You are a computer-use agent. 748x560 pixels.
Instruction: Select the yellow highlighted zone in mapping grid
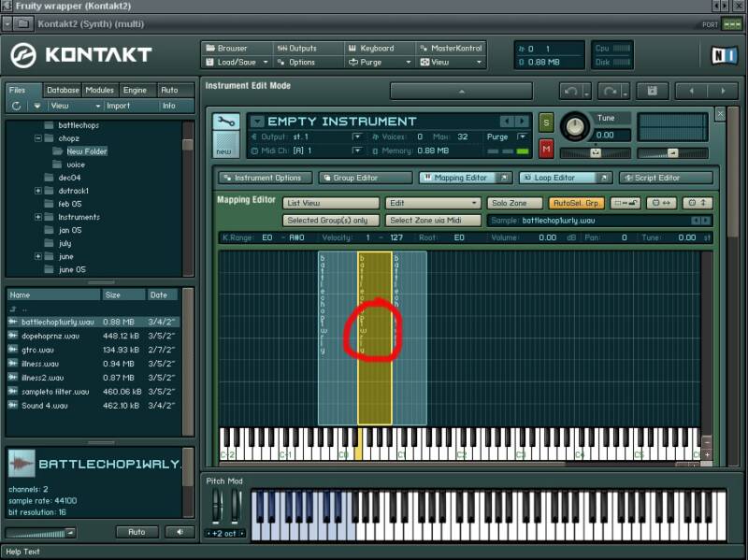[x=375, y=337]
